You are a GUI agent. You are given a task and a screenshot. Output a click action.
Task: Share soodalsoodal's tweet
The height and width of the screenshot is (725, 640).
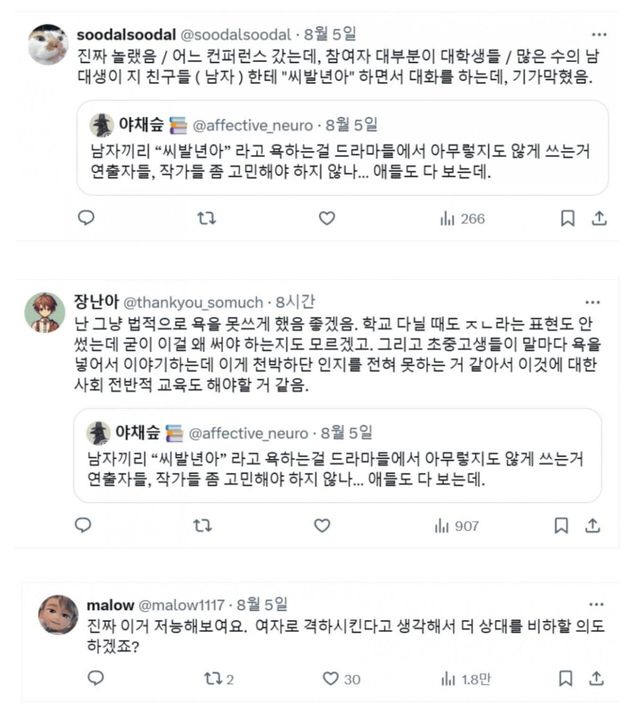(x=599, y=218)
